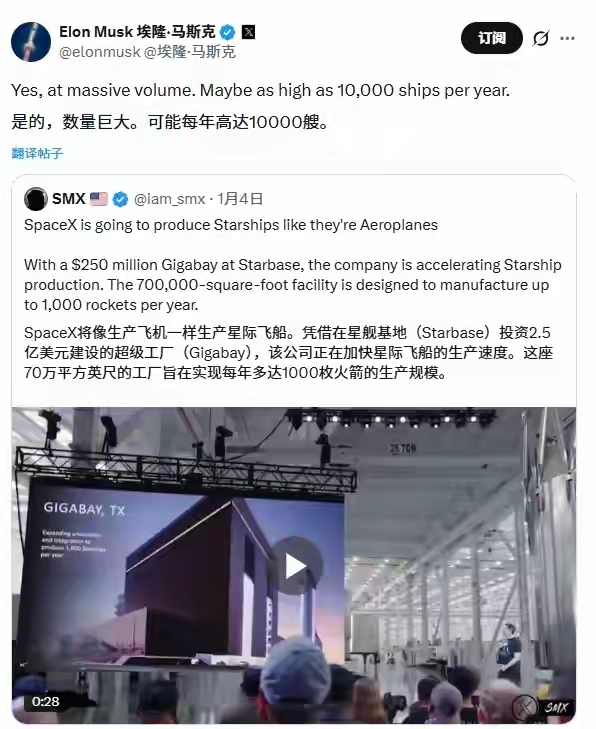Click the Elon Musk 埃隆·马斯克 display name
Viewport: 596px width, 729px height.
(x=137, y=32)
